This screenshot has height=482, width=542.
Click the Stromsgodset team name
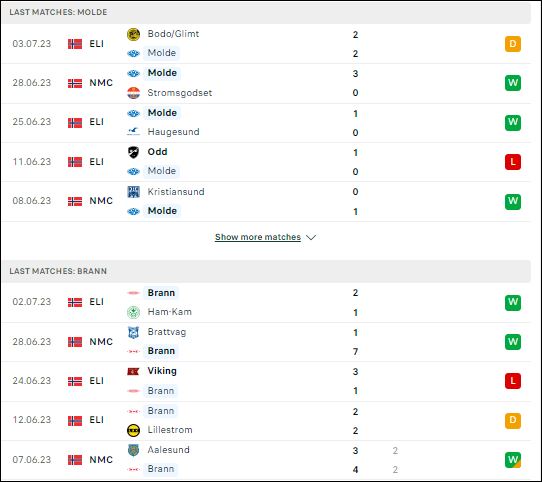coord(180,93)
